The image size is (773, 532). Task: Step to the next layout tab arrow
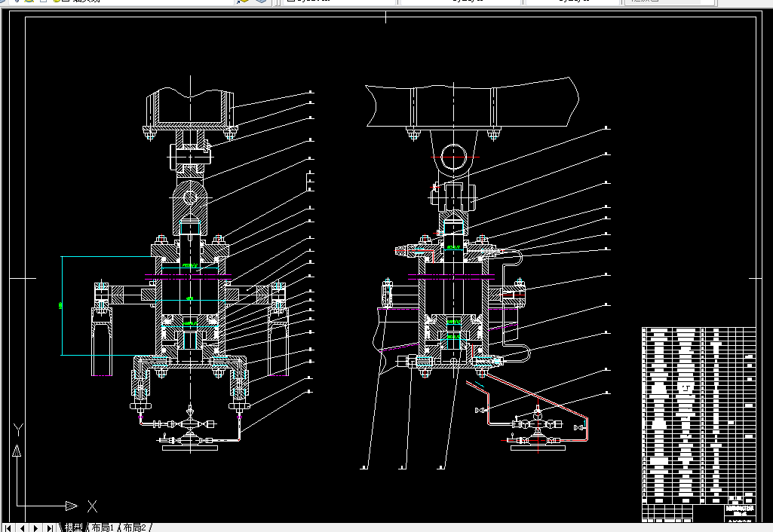coord(35,528)
